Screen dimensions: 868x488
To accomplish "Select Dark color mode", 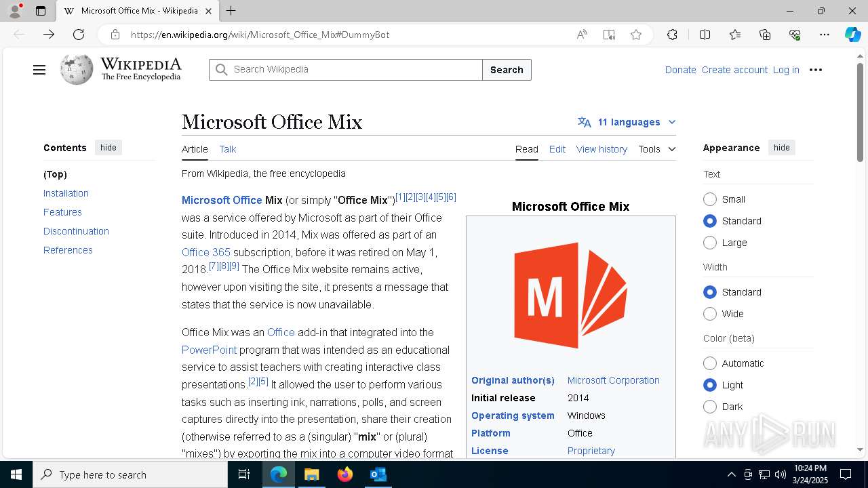I will point(710,407).
